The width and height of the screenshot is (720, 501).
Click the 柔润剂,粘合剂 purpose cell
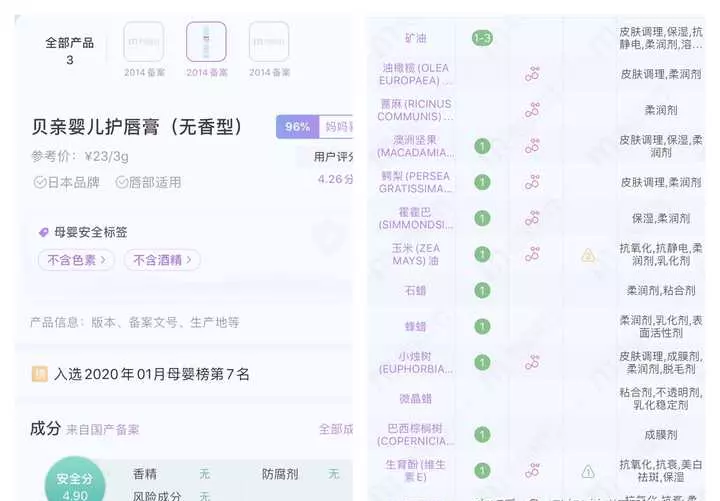pos(661,291)
